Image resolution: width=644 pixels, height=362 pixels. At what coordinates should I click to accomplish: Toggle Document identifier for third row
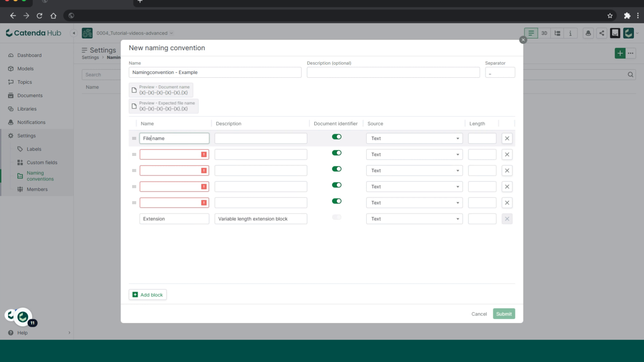336,169
